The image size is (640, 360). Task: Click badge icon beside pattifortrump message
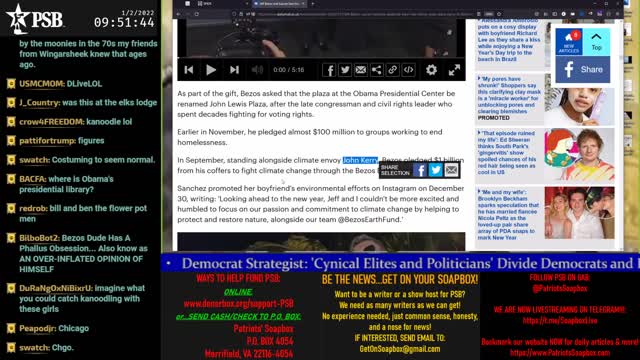[x=11, y=140]
